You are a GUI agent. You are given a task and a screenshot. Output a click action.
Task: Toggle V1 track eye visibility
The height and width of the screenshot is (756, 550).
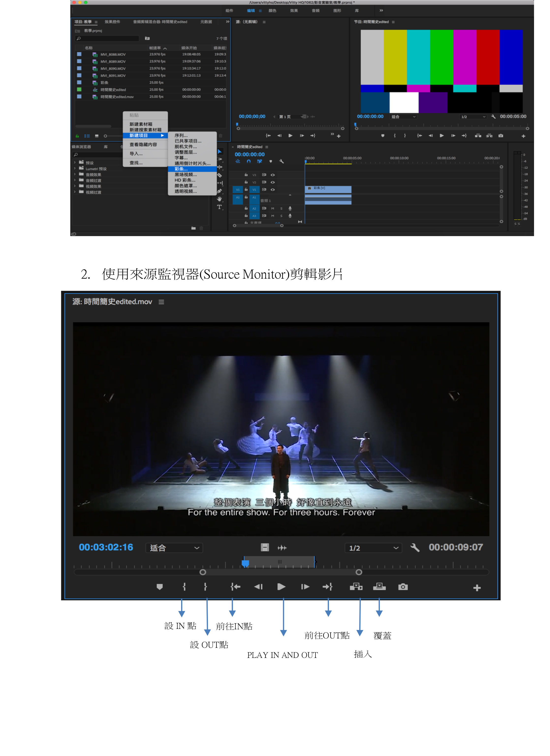tap(272, 189)
